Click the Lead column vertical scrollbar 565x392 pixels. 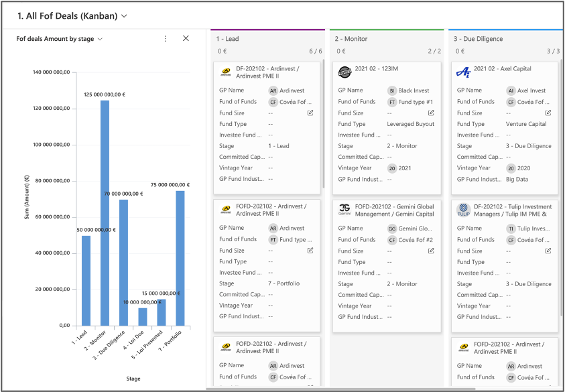[x=324, y=123]
